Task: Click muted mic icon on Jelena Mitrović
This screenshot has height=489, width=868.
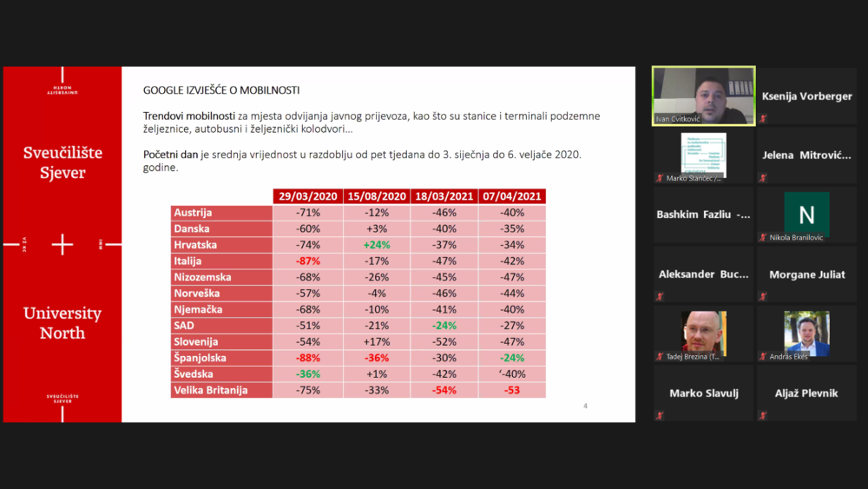Action: 763,178
